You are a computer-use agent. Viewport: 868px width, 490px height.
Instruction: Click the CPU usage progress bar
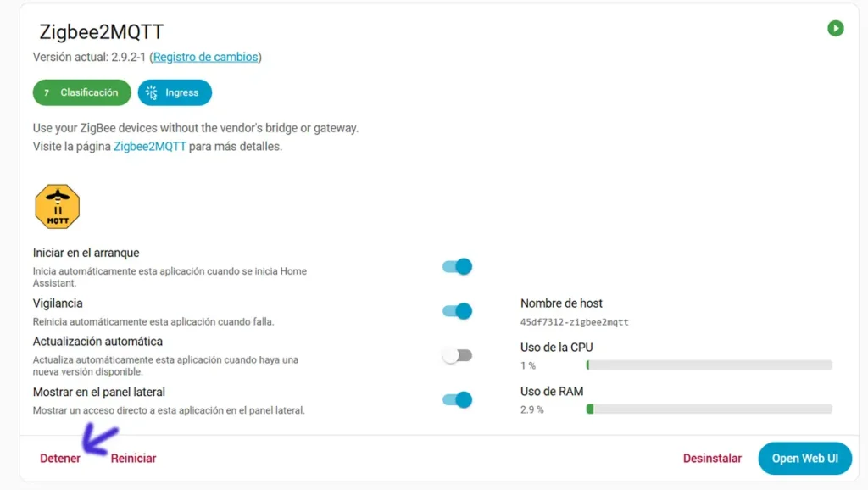pos(709,365)
